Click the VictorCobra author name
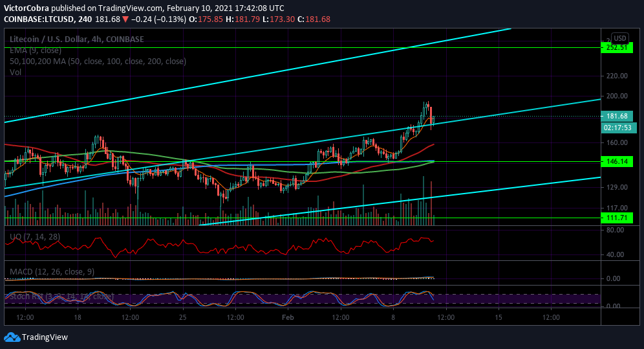Screen dimensions: 644x349 [x=27, y=8]
